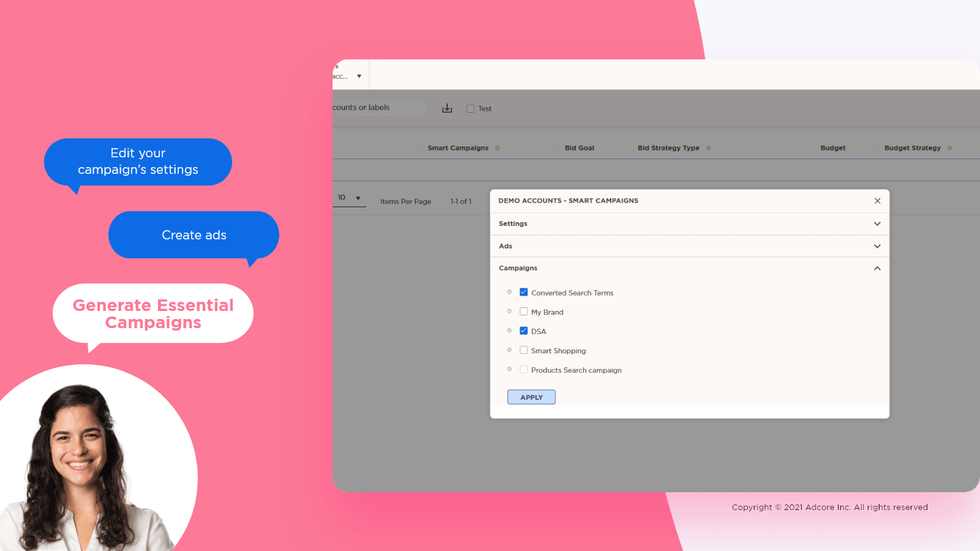Collapse the Campaigns section
The image size is (980, 551).
[877, 268]
